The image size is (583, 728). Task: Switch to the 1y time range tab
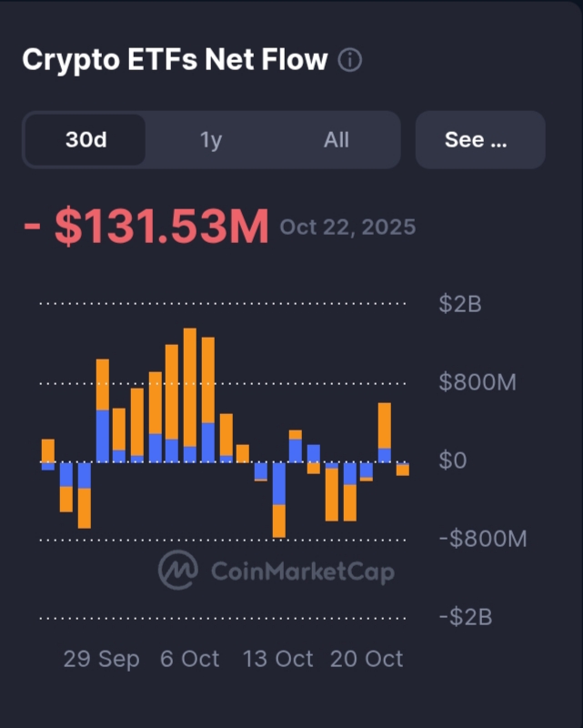pyautogui.click(x=211, y=140)
